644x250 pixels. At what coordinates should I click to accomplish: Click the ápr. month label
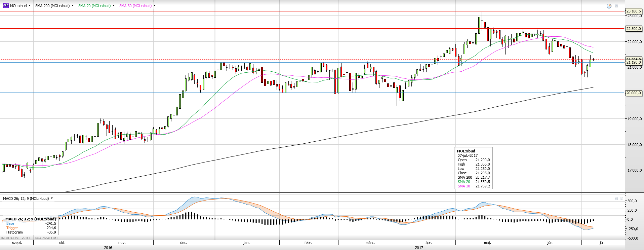429,243
